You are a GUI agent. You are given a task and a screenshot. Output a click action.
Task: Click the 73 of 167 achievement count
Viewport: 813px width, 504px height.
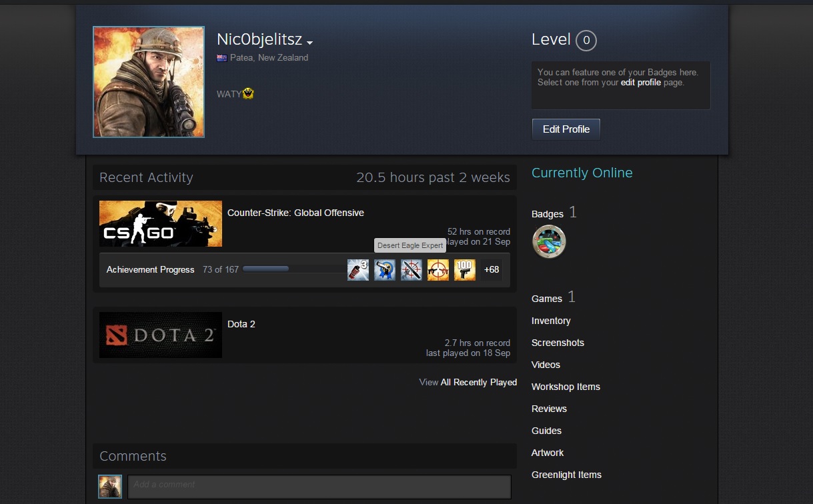coord(221,270)
